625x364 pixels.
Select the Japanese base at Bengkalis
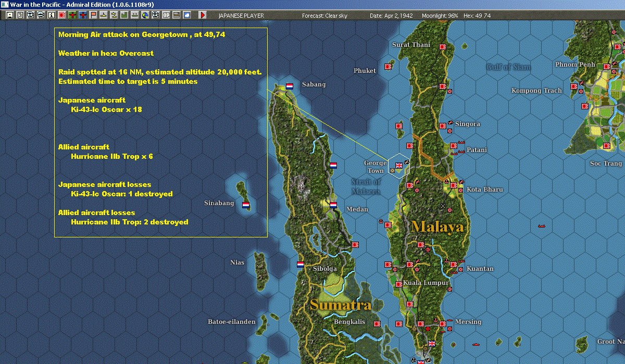[377, 324]
